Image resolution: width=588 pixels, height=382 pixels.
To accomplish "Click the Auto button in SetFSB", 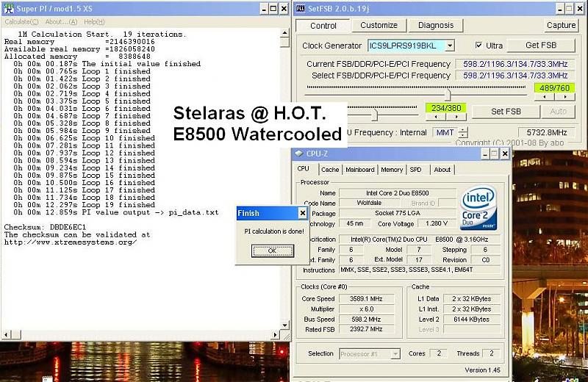I will (558, 112).
